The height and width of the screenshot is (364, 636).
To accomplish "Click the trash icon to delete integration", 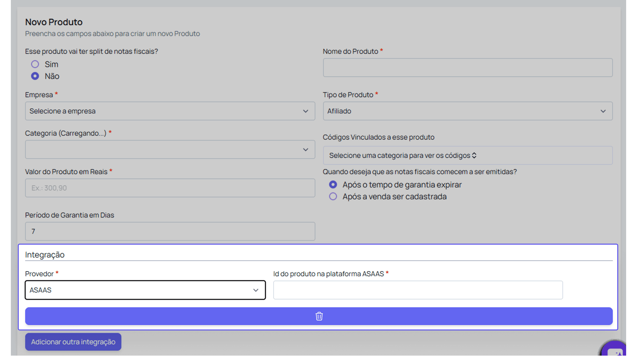I will (x=319, y=316).
